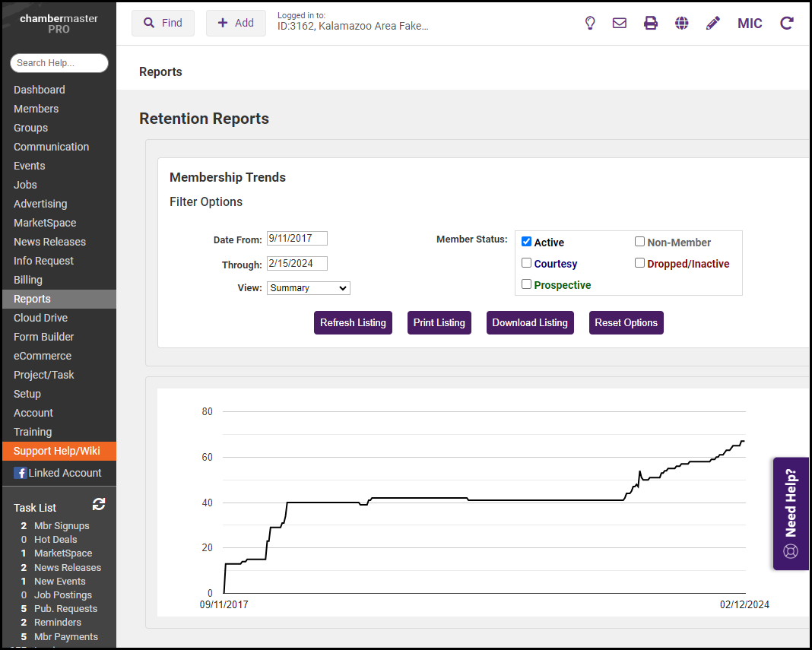Open the View dropdown set to Summary

pos(308,288)
